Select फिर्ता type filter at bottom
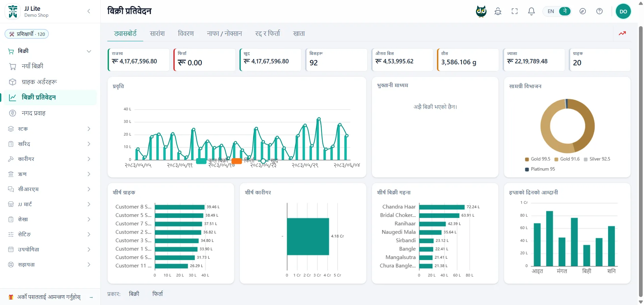644x305 pixels. click(158, 294)
